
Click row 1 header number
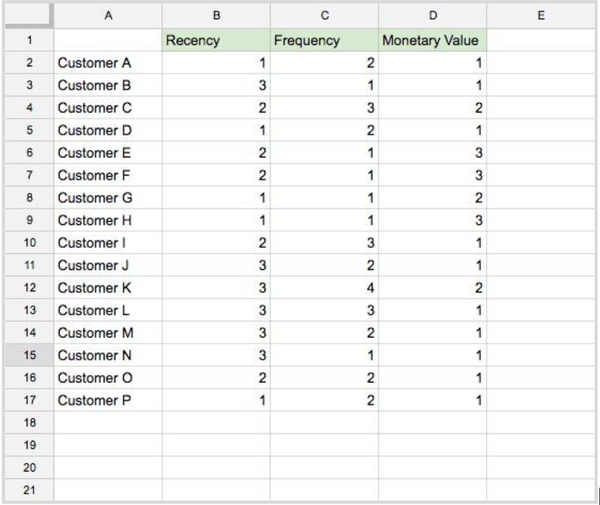pos(29,41)
